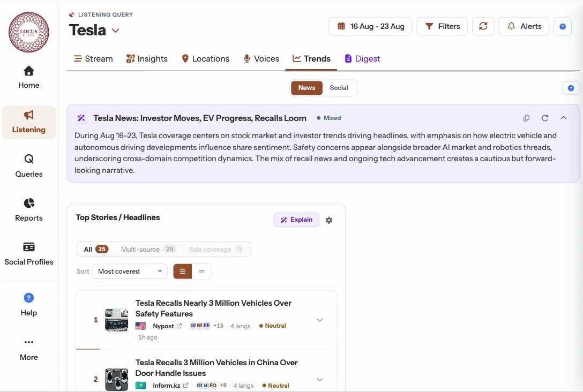Select the Trends tab
The image size is (583, 392).
[x=311, y=59]
